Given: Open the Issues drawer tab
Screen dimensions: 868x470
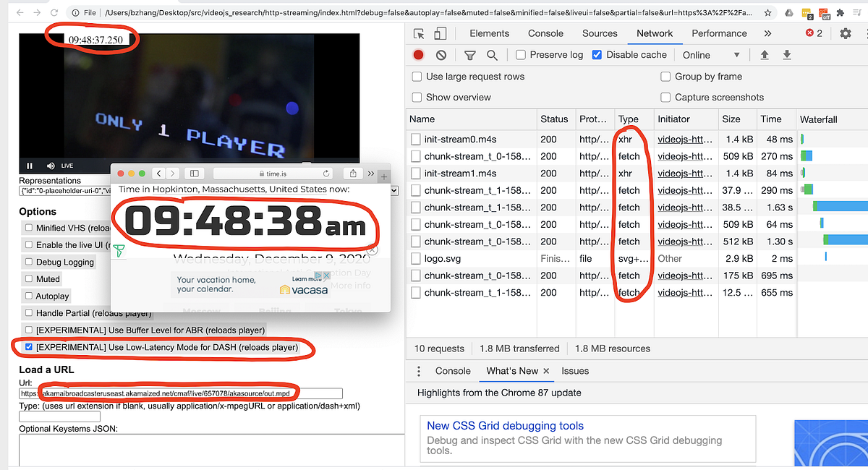Looking at the screenshot, I should 575,370.
